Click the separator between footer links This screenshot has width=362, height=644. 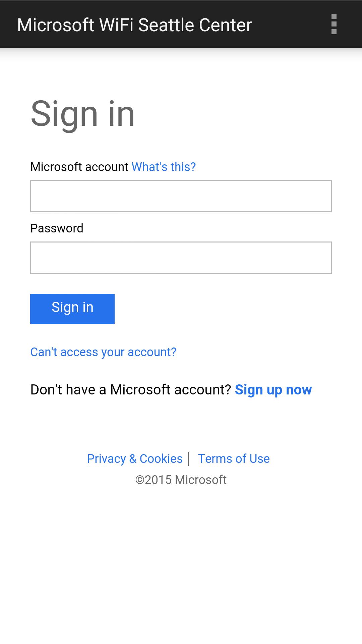pyautogui.click(x=189, y=458)
